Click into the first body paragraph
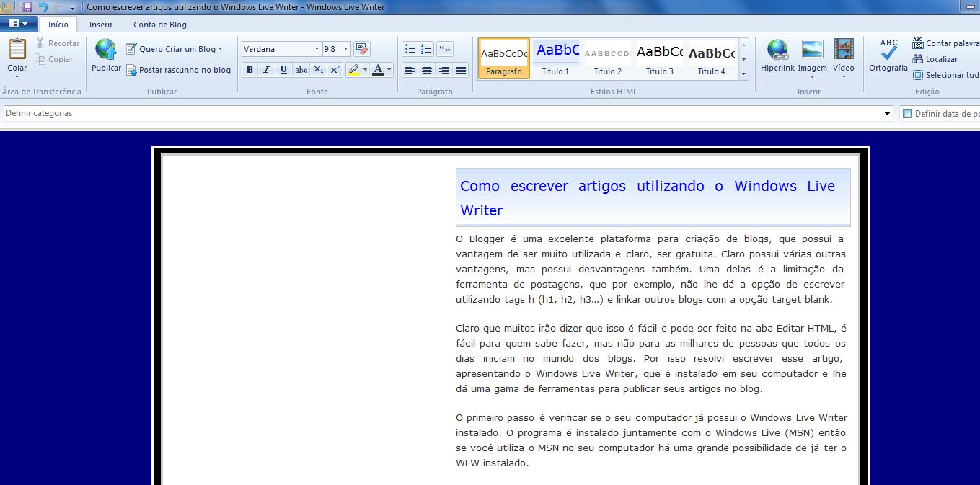The height and width of the screenshot is (485, 980). (650, 269)
